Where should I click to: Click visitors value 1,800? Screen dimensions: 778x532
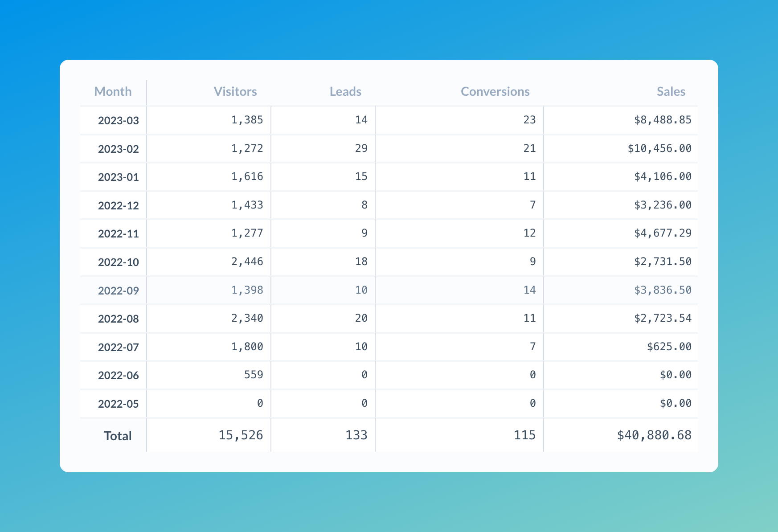pyautogui.click(x=247, y=347)
